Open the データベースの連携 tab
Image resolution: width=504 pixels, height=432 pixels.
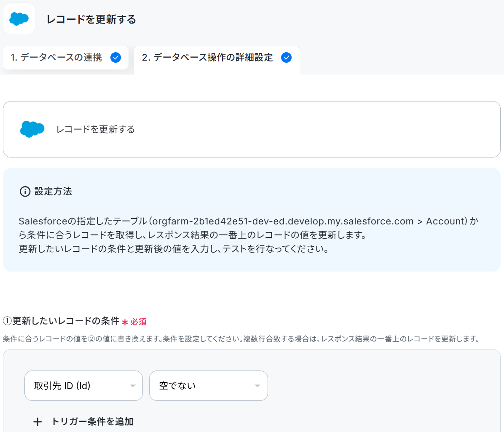point(66,58)
